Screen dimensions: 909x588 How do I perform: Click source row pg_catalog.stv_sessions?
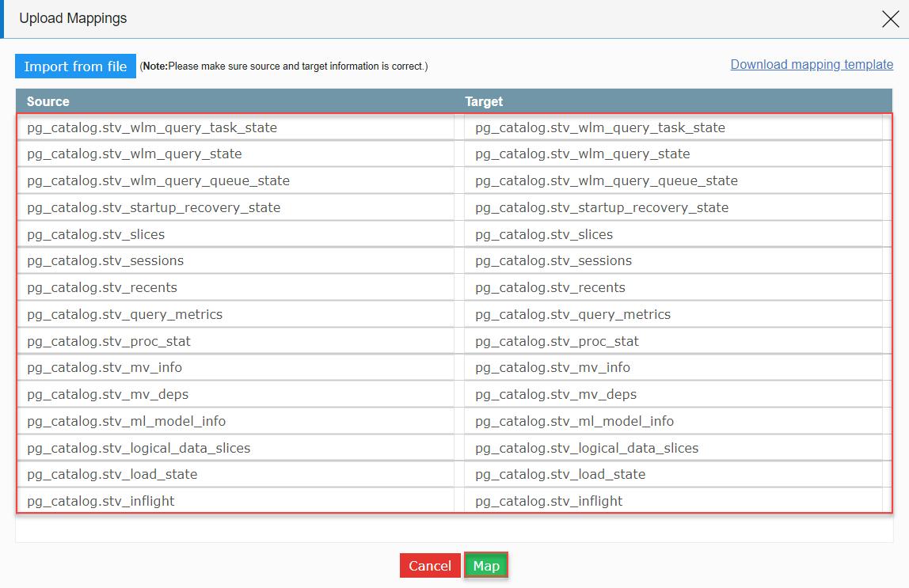tap(238, 260)
